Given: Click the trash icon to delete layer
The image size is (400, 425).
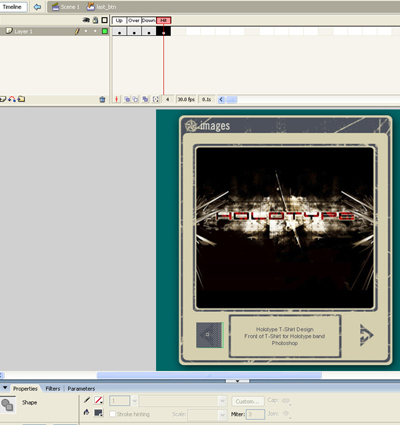Looking at the screenshot, I should [102, 99].
